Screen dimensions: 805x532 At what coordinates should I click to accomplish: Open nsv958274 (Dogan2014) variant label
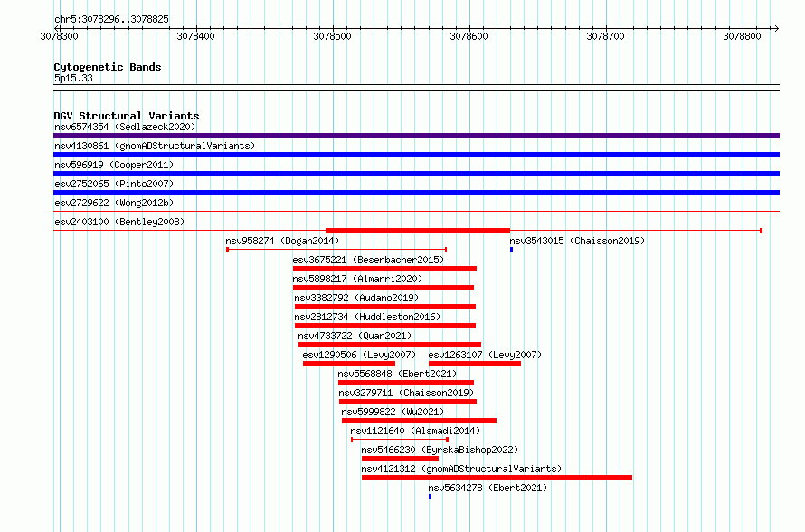[282, 241]
